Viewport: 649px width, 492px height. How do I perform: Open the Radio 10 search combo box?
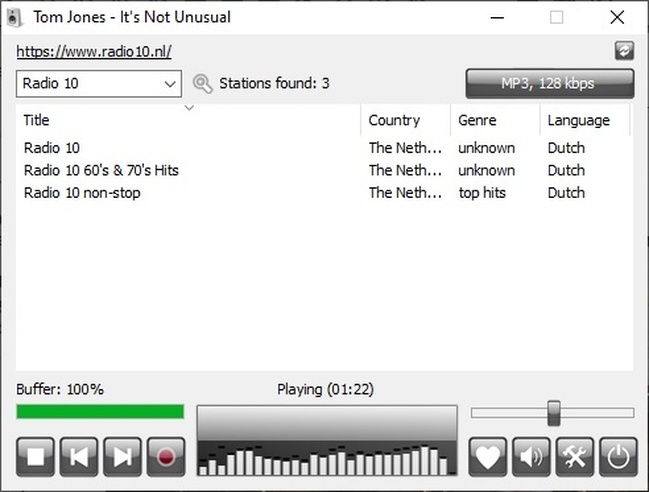99,84
